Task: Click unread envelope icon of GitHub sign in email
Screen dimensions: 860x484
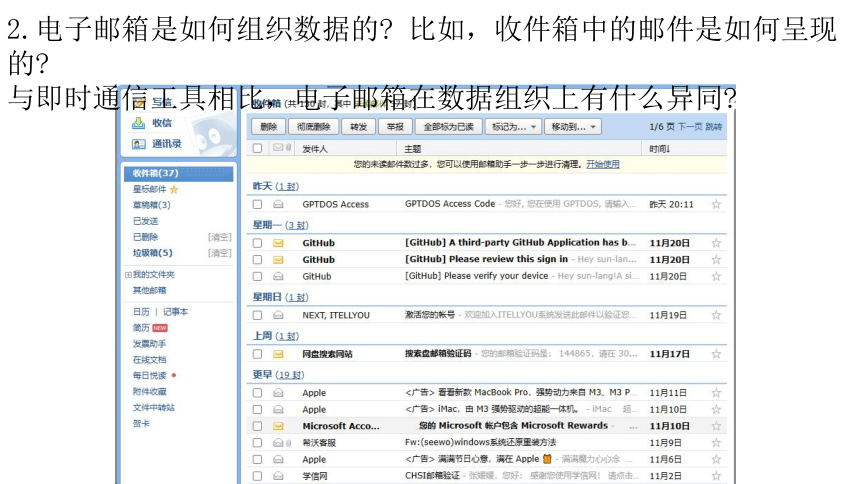Action: (279, 260)
